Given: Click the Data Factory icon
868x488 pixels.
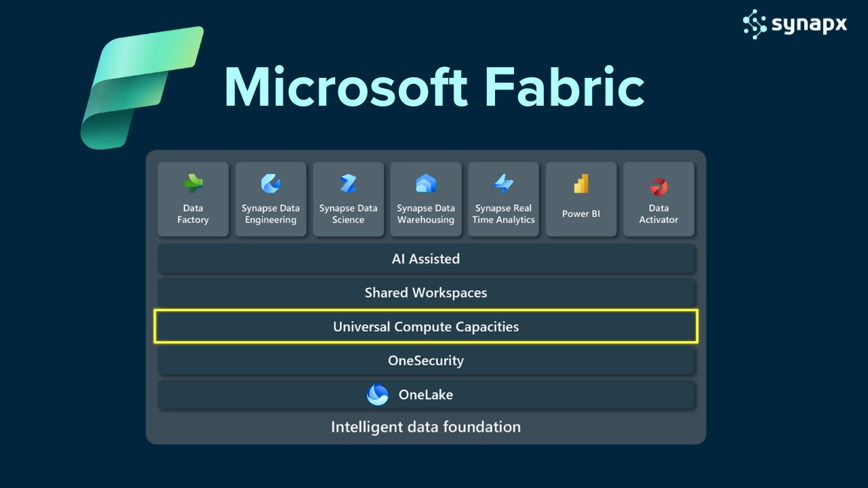Looking at the screenshot, I should (193, 184).
